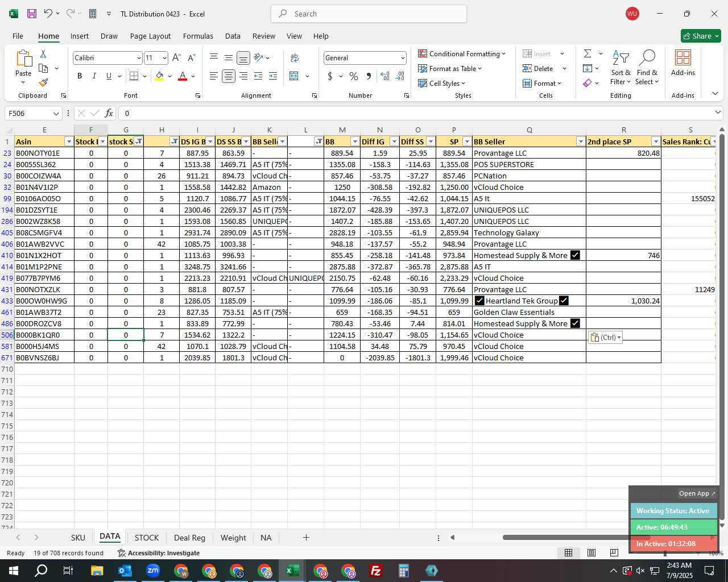The height and width of the screenshot is (582, 728).
Task: Click the Wrap Text icon
Action: point(295,57)
